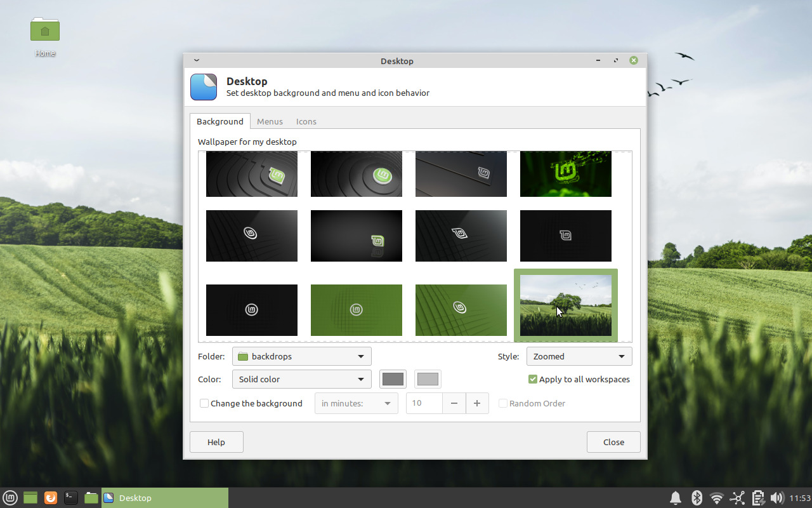This screenshot has height=508, width=812.
Task: Open the Linux Mint start menu
Action: pyautogui.click(x=10, y=498)
